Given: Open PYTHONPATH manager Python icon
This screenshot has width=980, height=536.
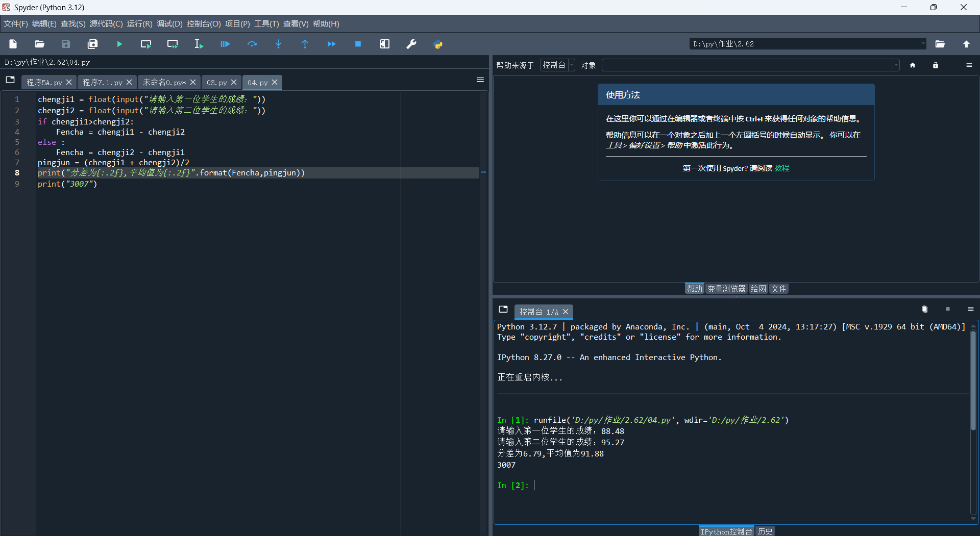Looking at the screenshot, I should (438, 44).
